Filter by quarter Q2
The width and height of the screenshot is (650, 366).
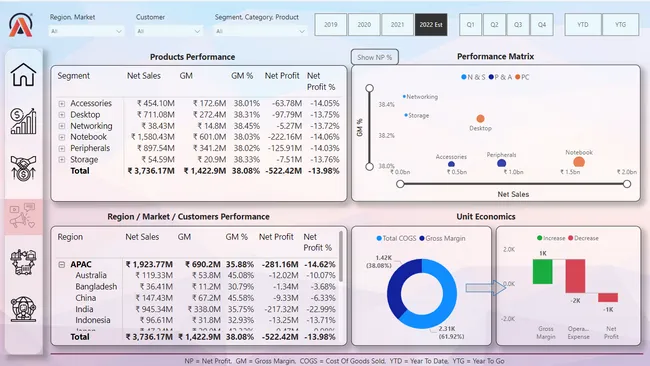click(x=494, y=24)
